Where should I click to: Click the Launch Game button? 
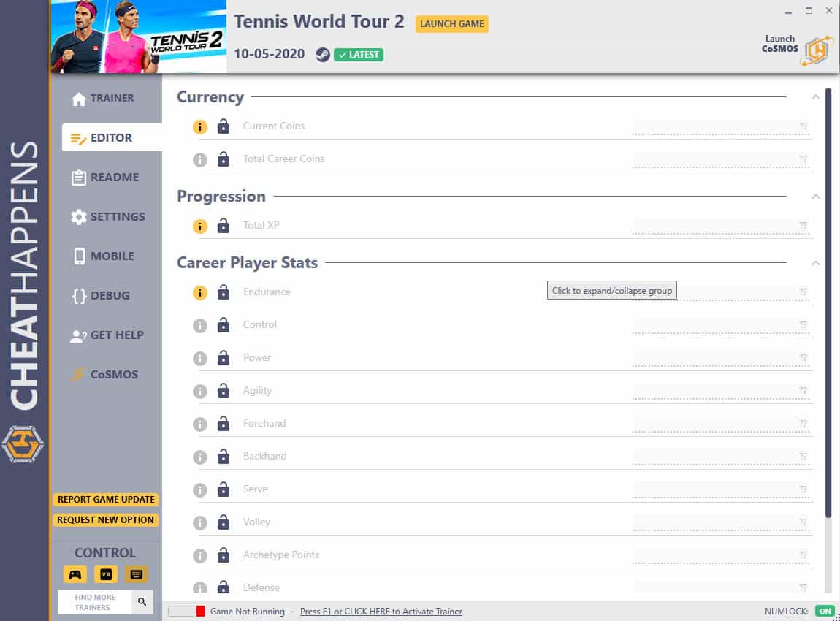(x=451, y=24)
